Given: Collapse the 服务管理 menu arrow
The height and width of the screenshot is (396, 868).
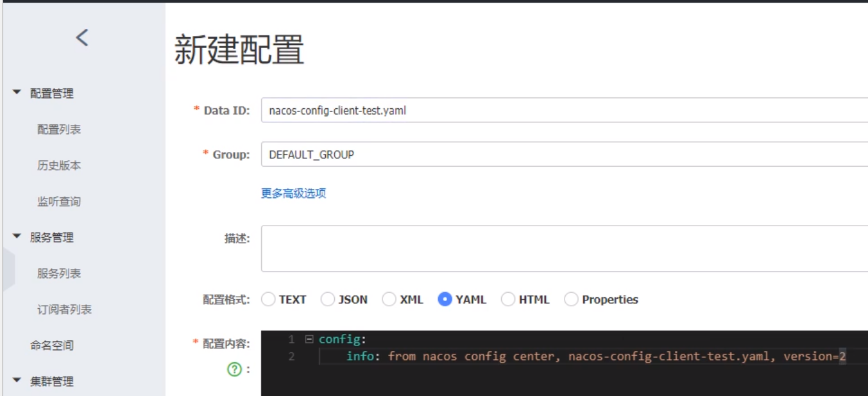Looking at the screenshot, I should point(17,237).
